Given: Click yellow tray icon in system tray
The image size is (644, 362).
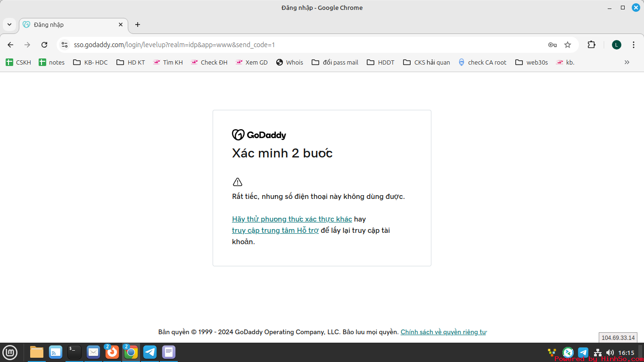Looking at the screenshot, I should click(x=552, y=353).
